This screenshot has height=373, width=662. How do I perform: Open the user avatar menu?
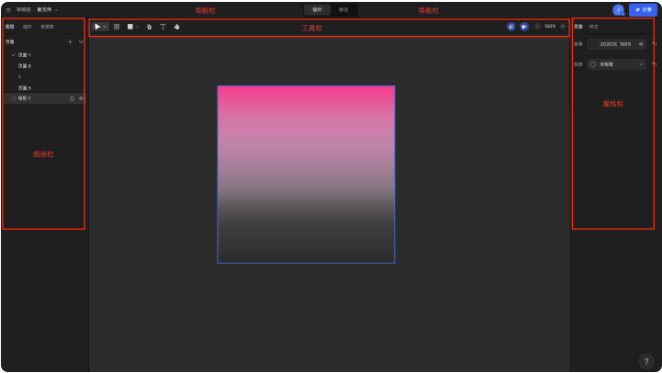(618, 10)
